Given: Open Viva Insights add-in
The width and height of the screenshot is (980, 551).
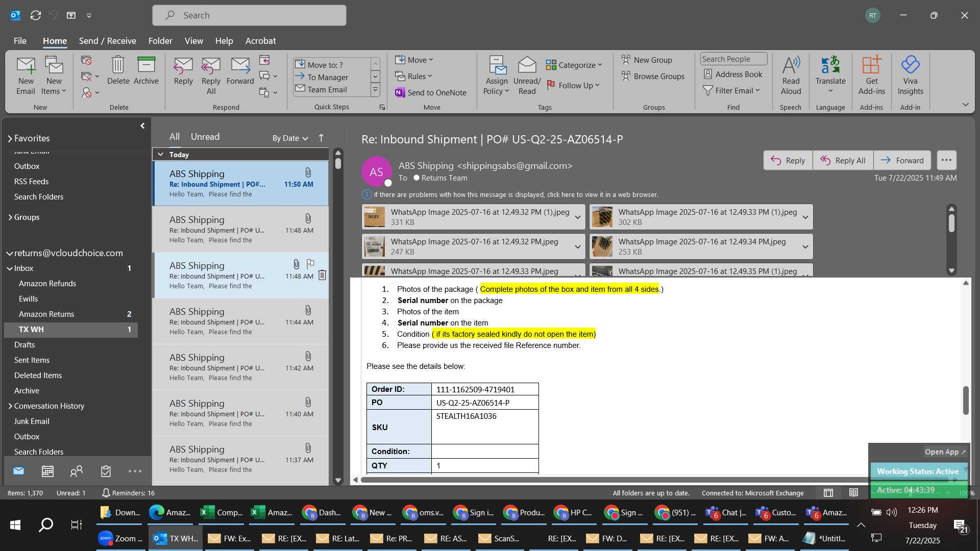Looking at the screenshot, I should 910,76.
